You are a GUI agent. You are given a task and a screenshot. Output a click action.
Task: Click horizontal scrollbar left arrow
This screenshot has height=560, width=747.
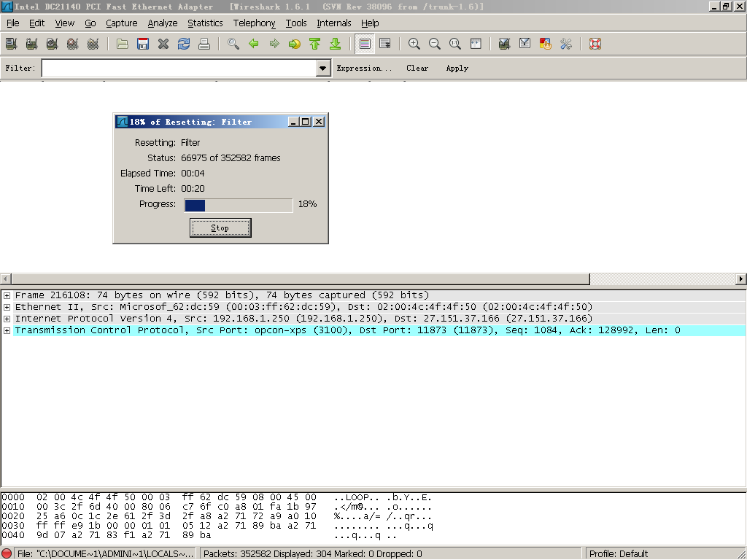(x=6, y=279)
